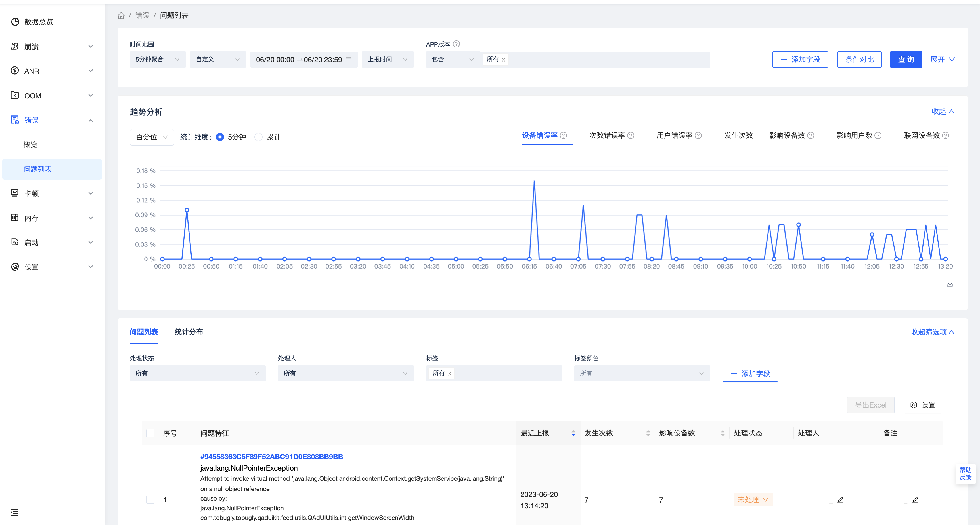Click the 设置 sidebar icon
This screenshot has width=980, height=525.
(x=15, y=267)
